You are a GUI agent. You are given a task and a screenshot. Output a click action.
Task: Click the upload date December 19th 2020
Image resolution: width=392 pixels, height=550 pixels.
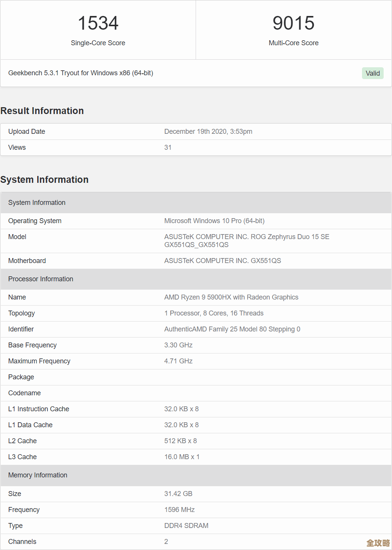208,132
